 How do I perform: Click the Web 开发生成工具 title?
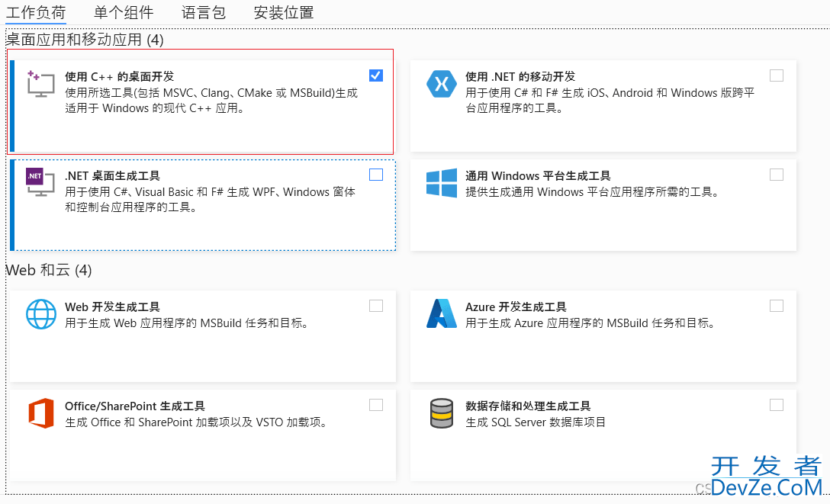point(112,307)
